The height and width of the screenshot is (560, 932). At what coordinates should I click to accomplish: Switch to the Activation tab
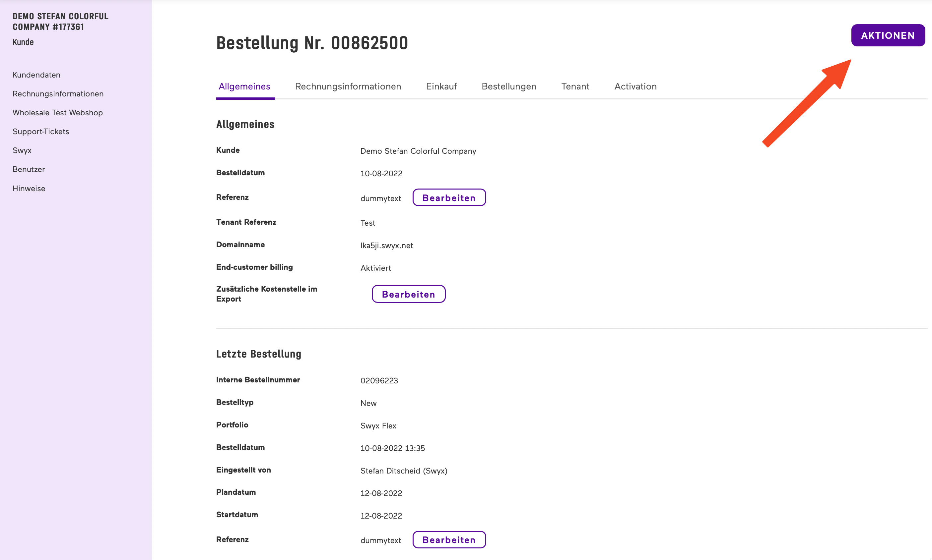coord(635,86)
